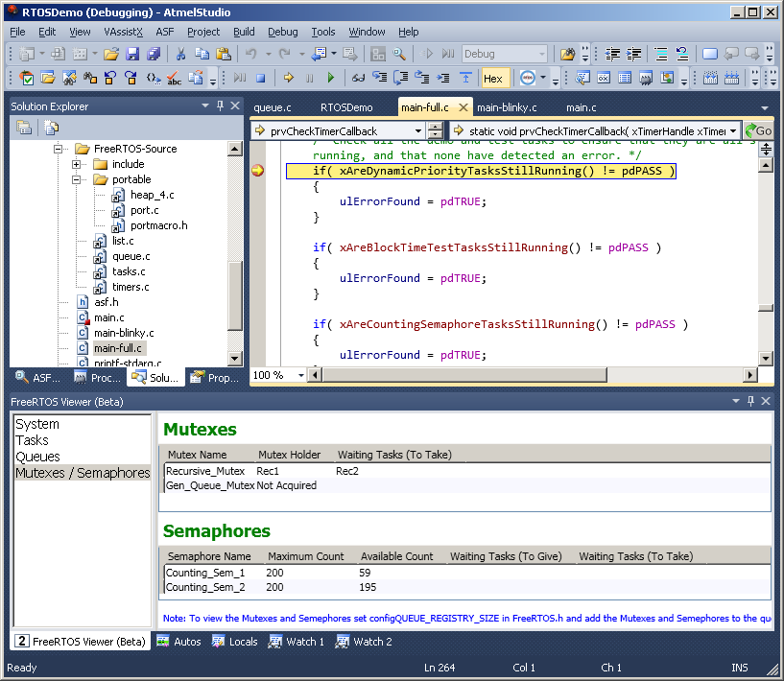
Task: Click the Run To Cursor icon
Action: 443,78
